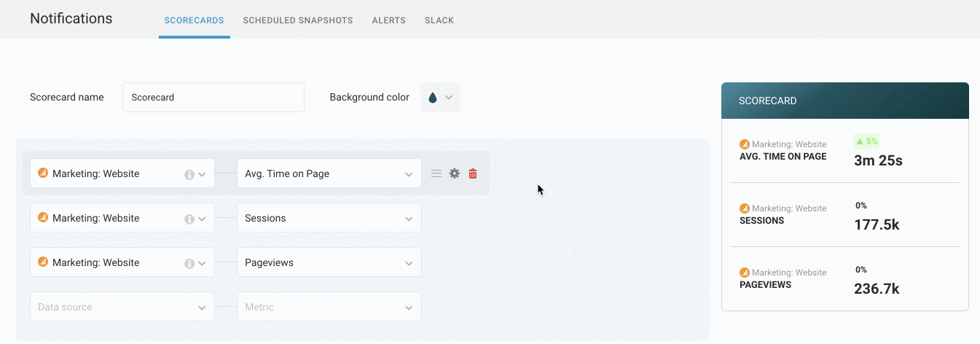
Task: Open the empty Data source dropdown
Action: [122, 308]
